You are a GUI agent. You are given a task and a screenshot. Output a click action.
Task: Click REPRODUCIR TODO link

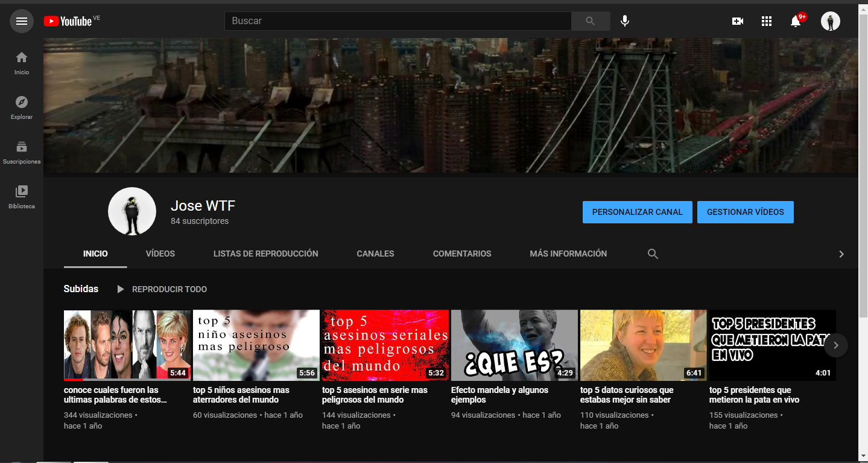[x=169, y=289]
